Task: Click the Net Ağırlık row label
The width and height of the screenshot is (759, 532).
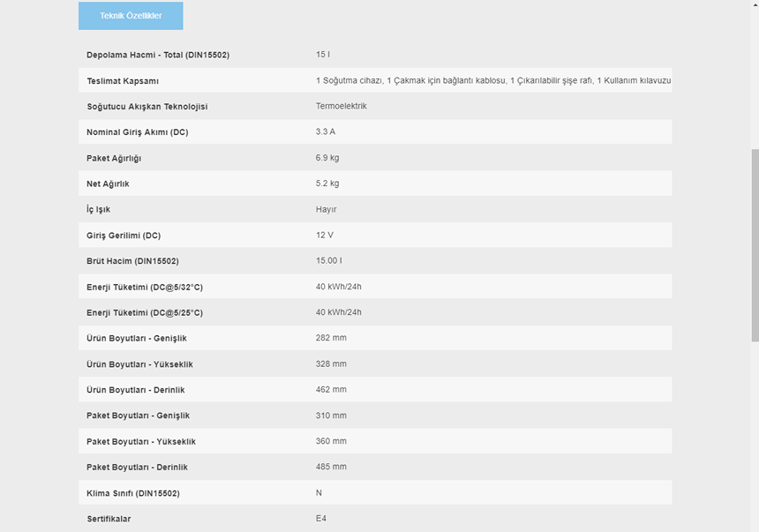Action: tap(108, 184)
